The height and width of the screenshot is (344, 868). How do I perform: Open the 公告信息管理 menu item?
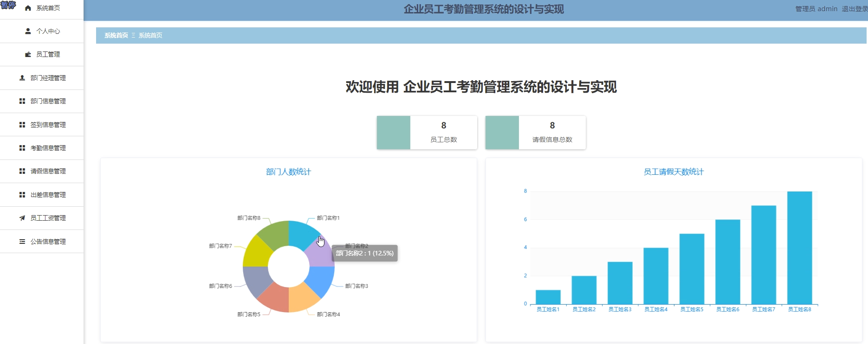(42, 242)
